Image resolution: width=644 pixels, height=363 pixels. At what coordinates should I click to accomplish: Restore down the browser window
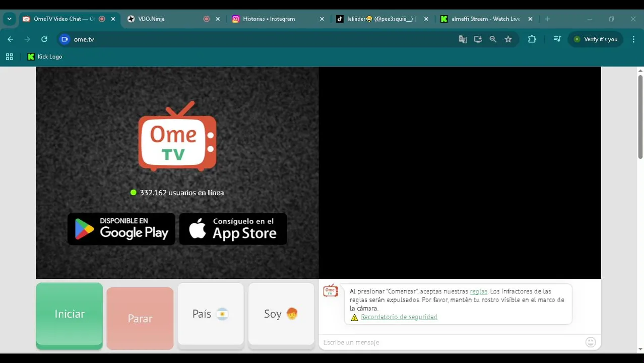tap(611, 19)
